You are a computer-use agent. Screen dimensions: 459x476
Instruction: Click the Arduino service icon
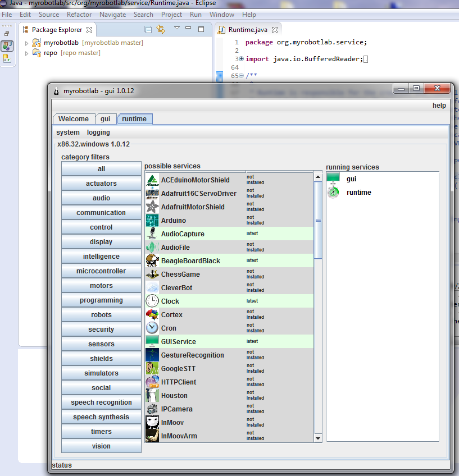tap(152, 221)
